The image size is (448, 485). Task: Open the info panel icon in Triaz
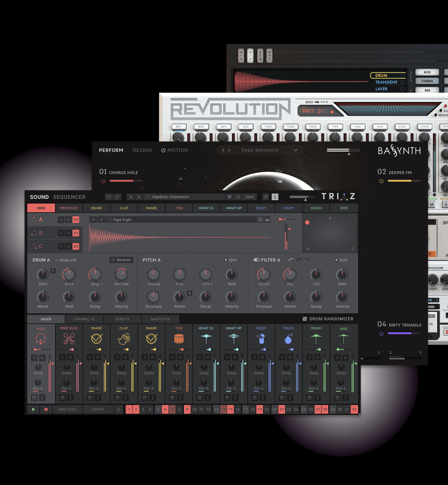point(275,197)
